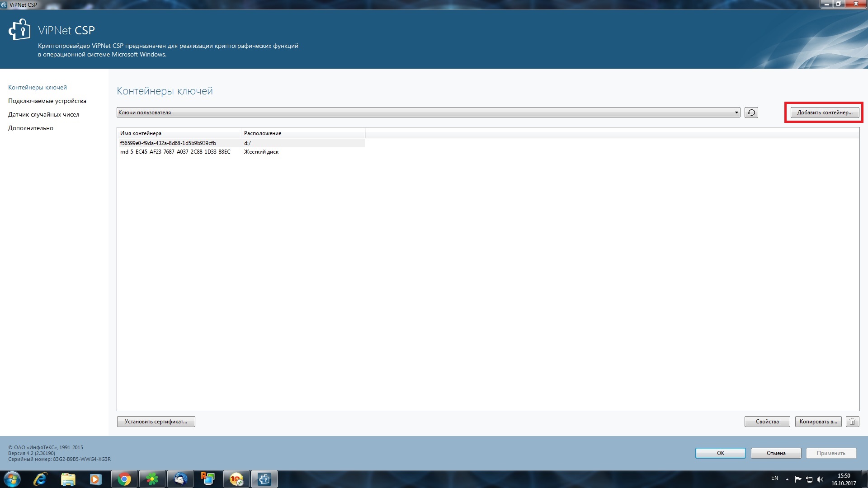This screenshot has width=868, height=488.
Task: Go to Датчик случайных чисел section
Action: tap(43, 114)
